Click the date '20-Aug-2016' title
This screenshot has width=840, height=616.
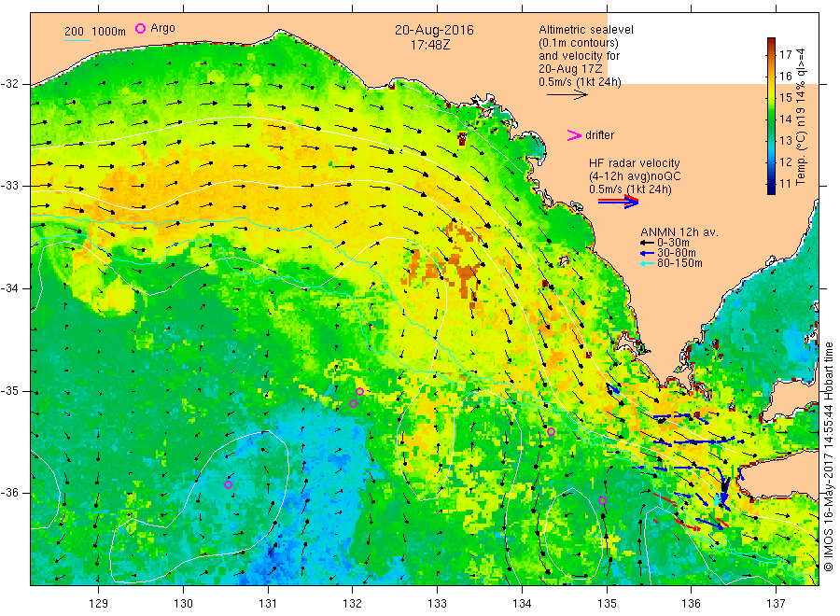pos(434,30)
